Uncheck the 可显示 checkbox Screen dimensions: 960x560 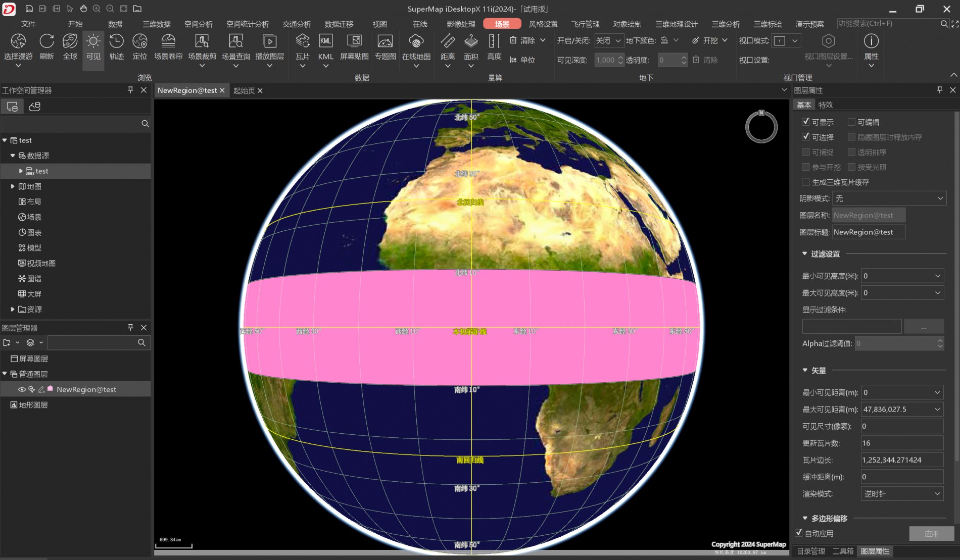coord(806,122)
